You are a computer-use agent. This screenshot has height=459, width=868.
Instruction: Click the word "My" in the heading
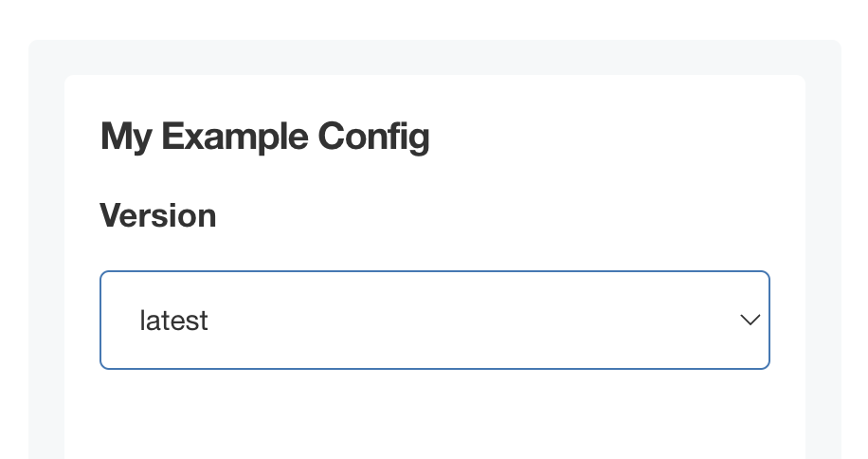point(126,138)
